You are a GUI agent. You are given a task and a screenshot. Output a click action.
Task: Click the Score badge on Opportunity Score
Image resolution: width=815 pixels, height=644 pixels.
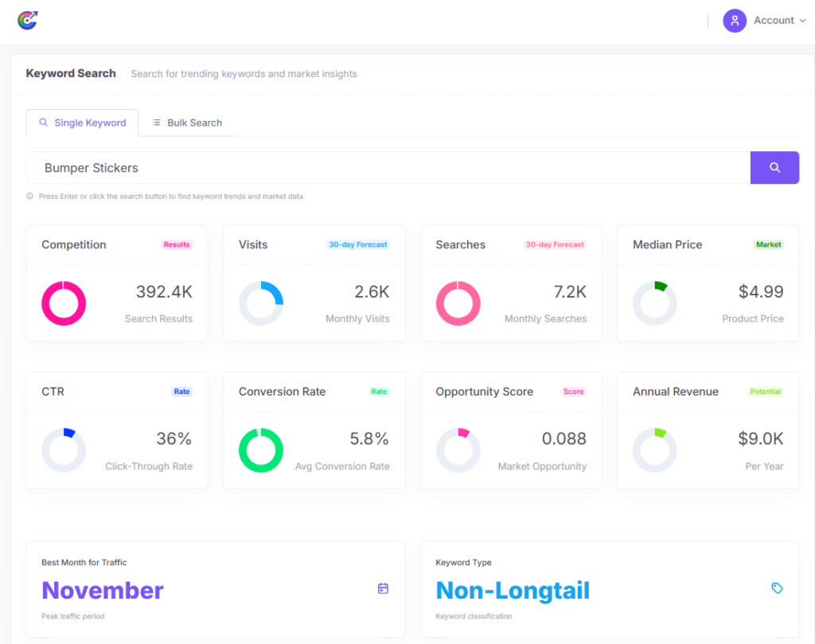click(x=573, y=392)
